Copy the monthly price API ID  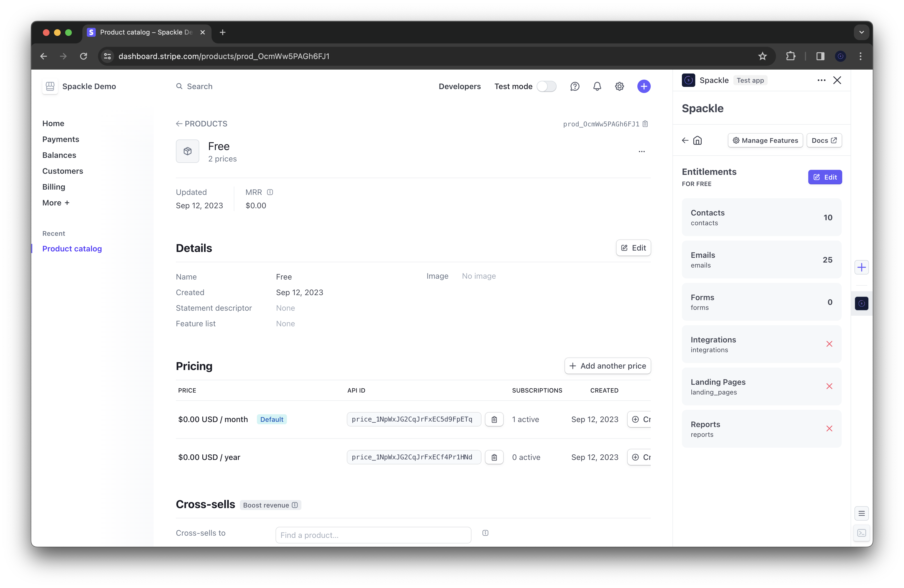[494, 419]
